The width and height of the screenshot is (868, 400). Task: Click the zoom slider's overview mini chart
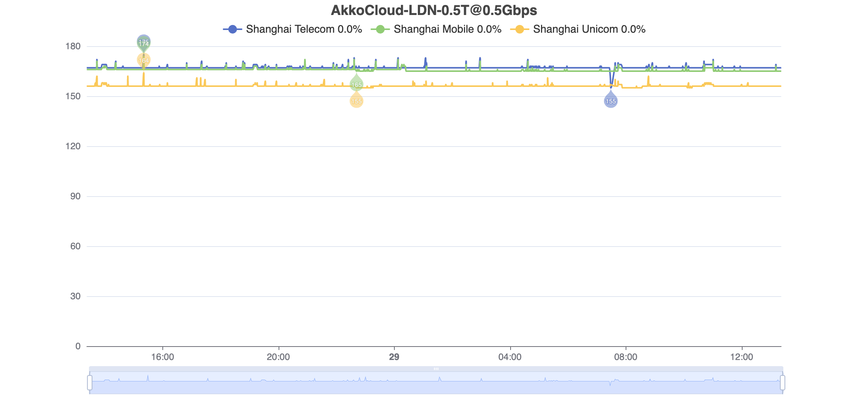point(436,383)
